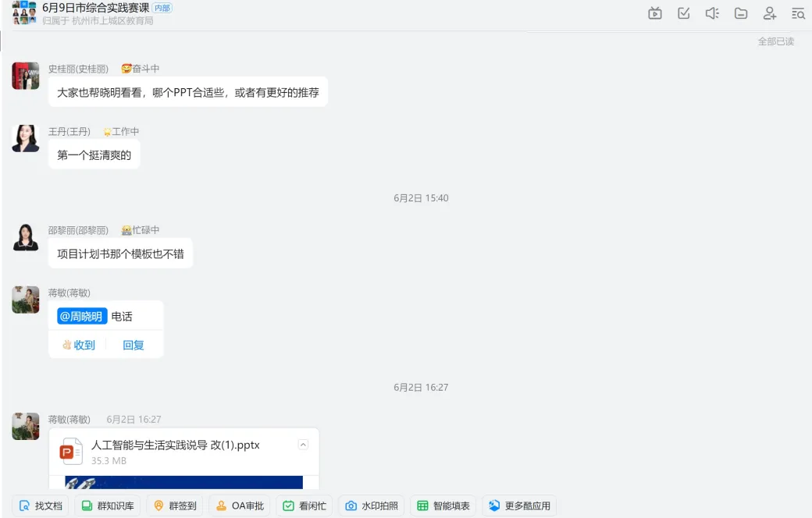The image size is (812, 518).
Task: Open 王丹's profile avatar
Action: (25, 138)
